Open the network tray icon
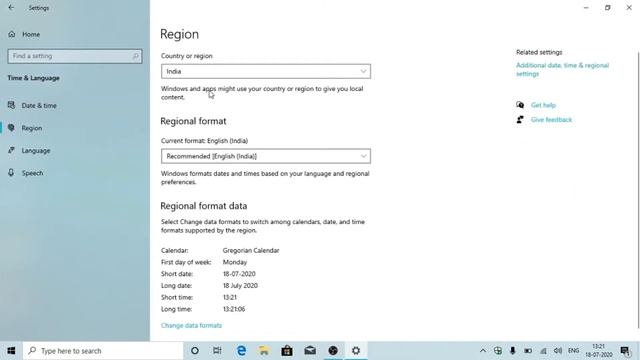 pos(543,351)
